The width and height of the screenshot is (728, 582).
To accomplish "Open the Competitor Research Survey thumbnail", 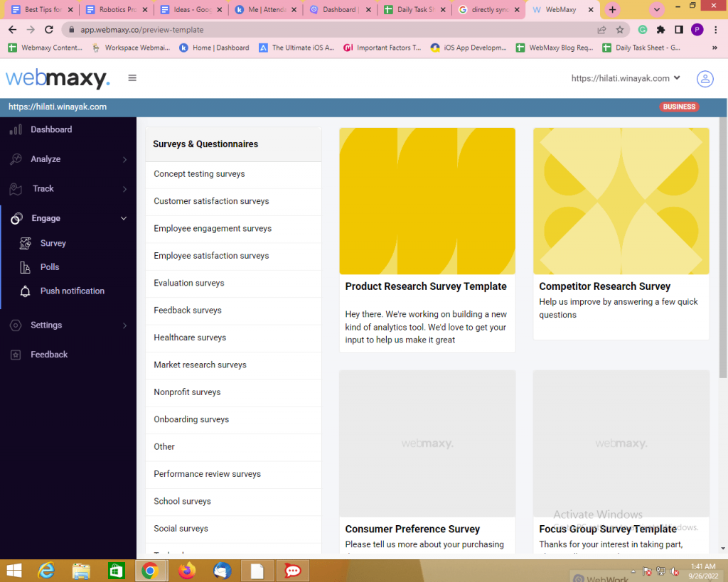I will point(621,201).
